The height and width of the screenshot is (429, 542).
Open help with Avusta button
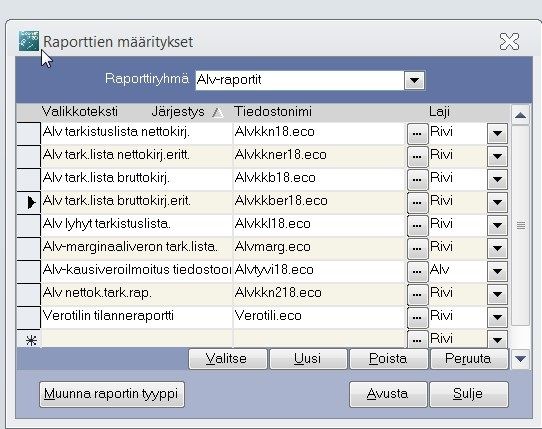(x=388, y=394)
